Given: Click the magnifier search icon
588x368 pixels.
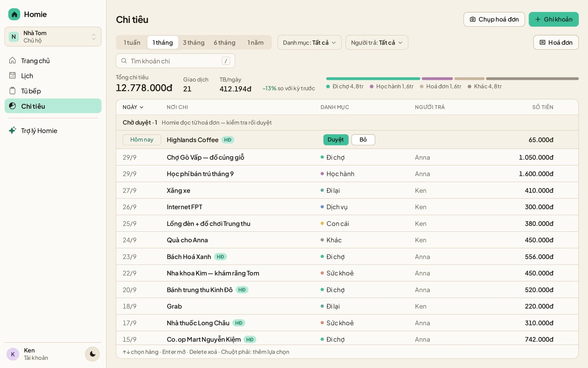Looking at the screenshot, I should point(124,61).
